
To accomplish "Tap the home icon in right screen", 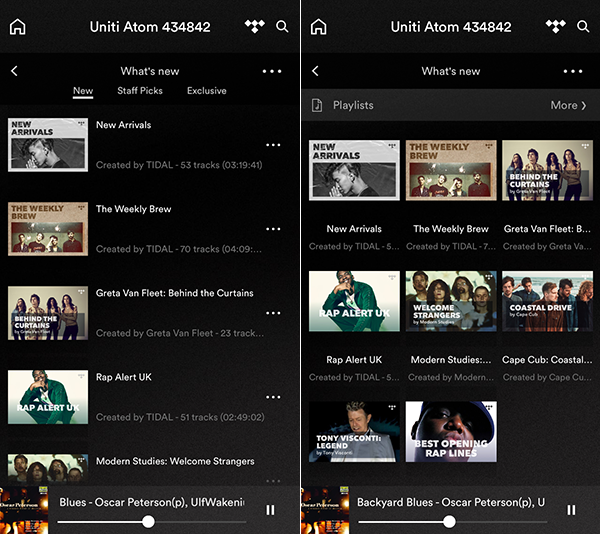I will pos(318,27).
